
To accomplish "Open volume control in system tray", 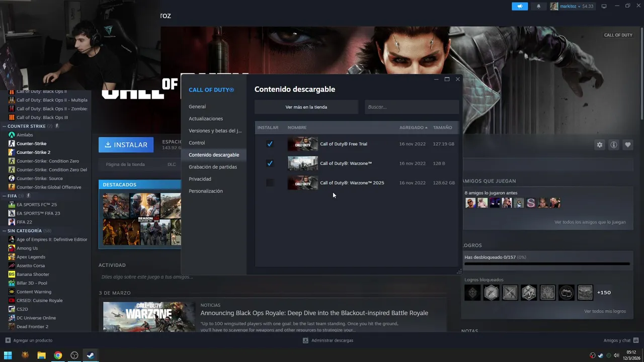I will 617,355.
